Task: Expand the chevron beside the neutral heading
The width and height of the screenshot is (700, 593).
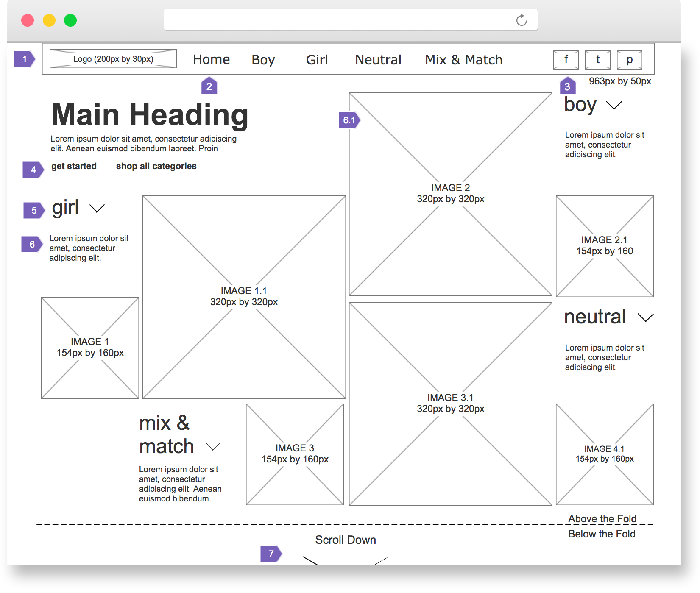Action: pyautogui.click(x=646, y=317)
